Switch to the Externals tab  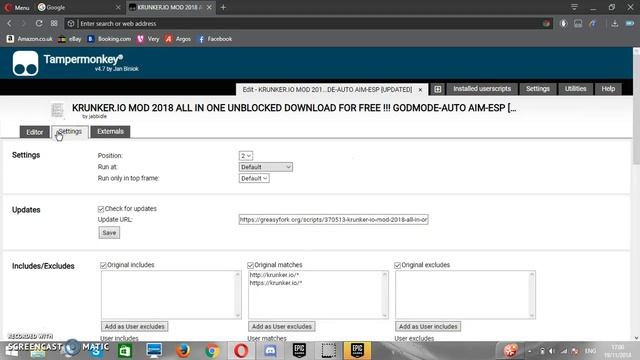[110, 131]
